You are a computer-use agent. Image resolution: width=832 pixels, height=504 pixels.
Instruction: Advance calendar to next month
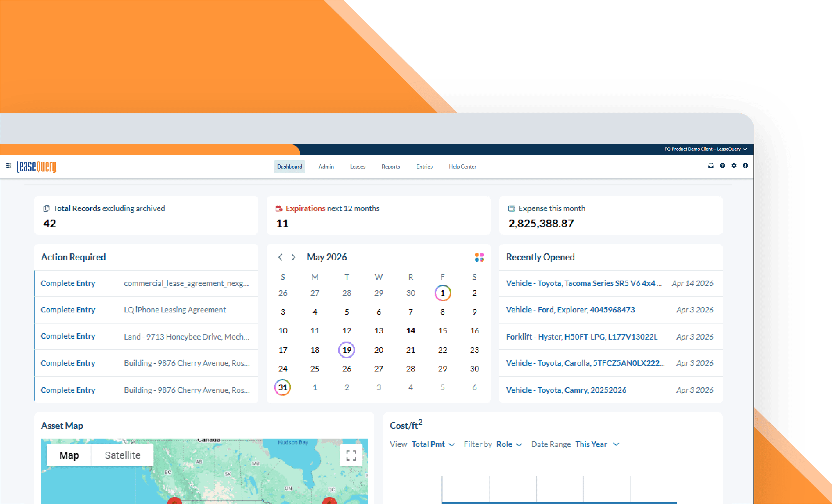293,257
